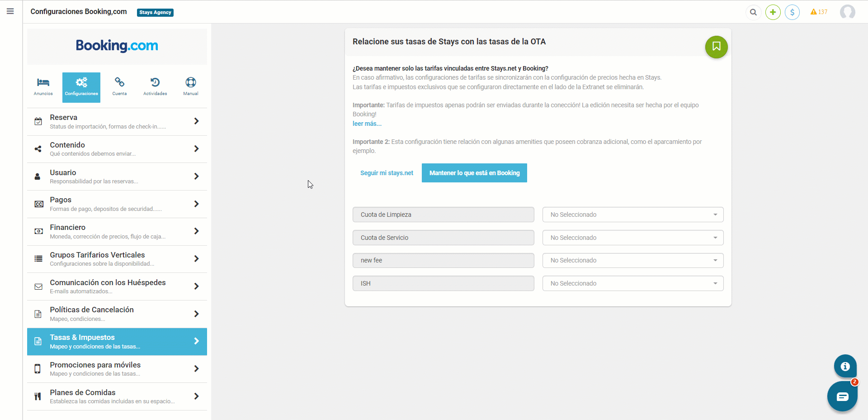Expand the Financiero section chevron
The height and width of the screenshot is (420, 868).
(x=196, y=231)
